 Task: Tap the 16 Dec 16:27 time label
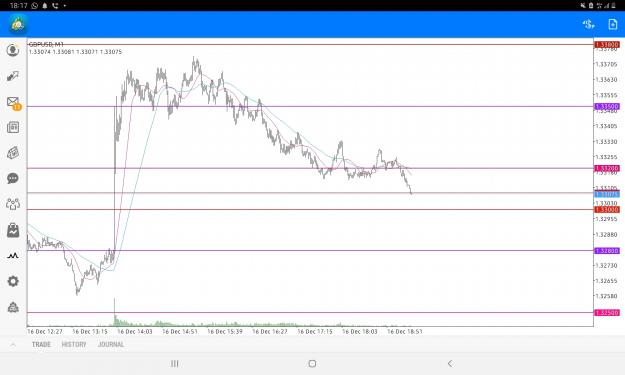click(x=270, y=331)
